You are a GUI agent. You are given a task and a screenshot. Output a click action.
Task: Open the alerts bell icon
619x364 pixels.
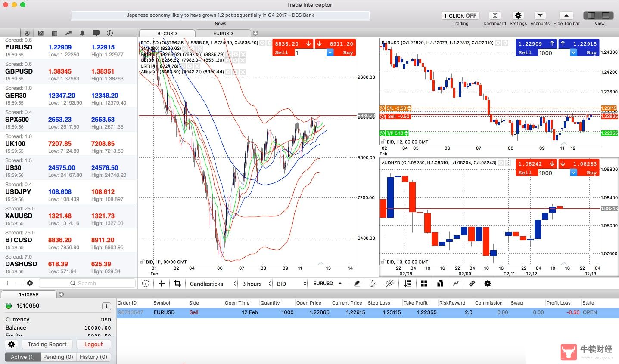[x=82, y=33]
